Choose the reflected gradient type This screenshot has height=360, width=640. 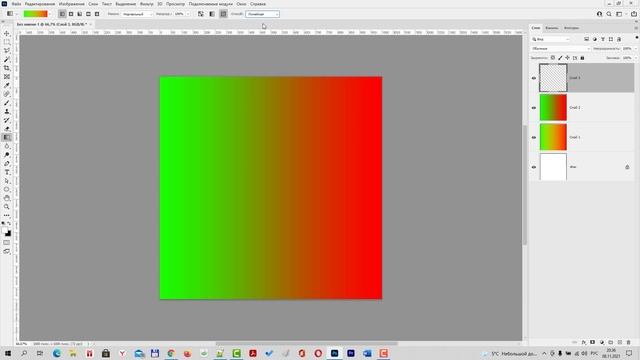[x=88, y=14]
